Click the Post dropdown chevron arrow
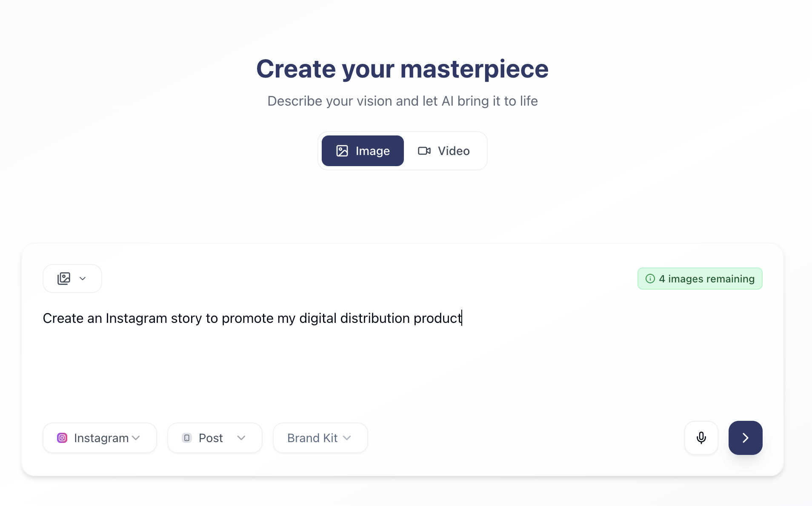Screen dimensions: 812x506 241,438
